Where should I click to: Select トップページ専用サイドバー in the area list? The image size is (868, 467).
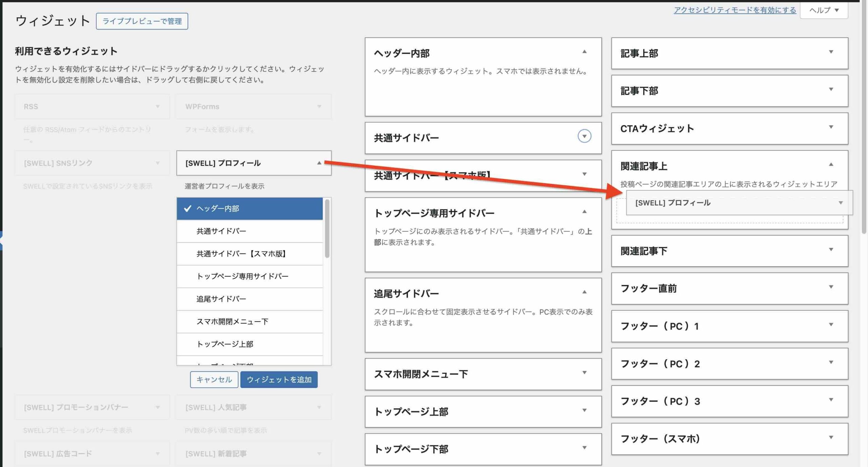[x=250, y=276]
